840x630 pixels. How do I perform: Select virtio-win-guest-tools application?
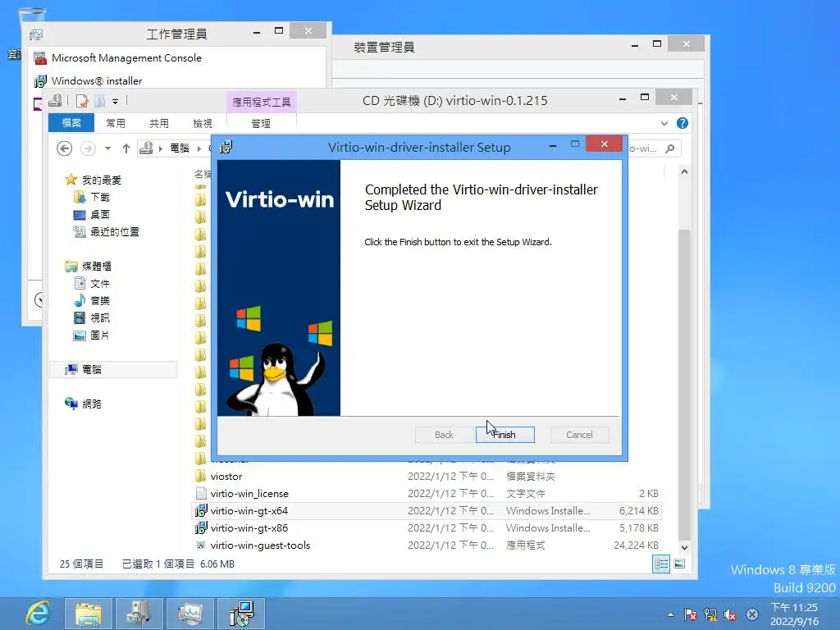tap(427, 545)
